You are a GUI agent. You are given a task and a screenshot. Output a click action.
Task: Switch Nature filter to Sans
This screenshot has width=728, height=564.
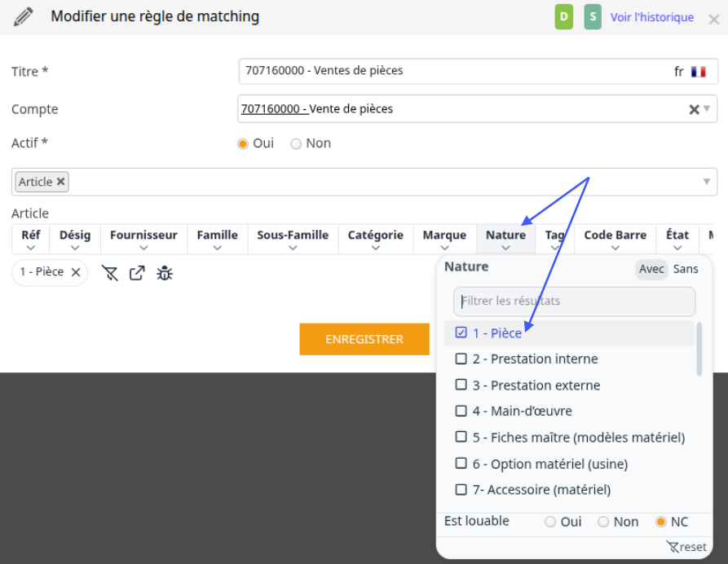pos(686,269)
